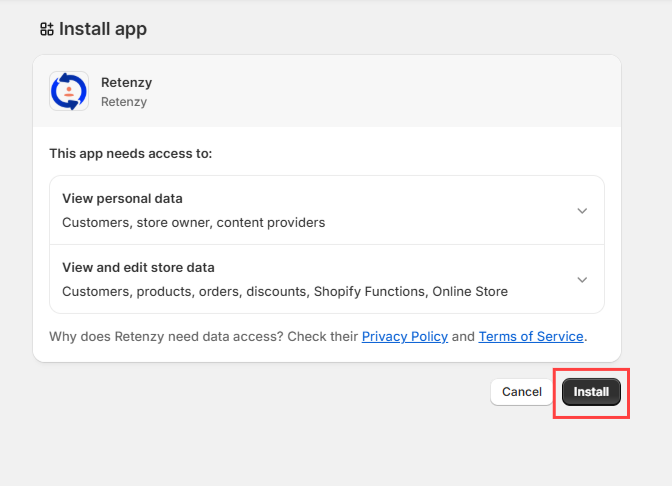Click "Why does Retenzy need data access?" text
The width and height of the screenshot is (672, 486).
pos(203,337)
